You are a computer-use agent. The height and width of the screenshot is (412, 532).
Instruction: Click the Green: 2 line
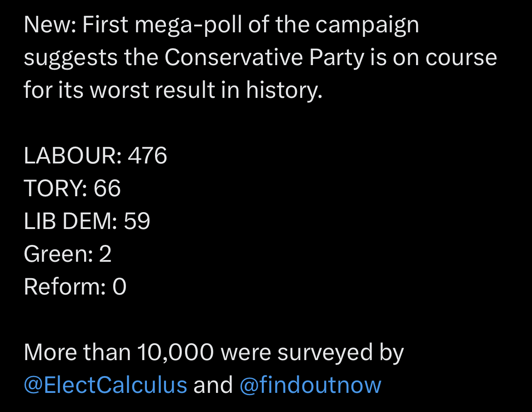click(67, 254)
